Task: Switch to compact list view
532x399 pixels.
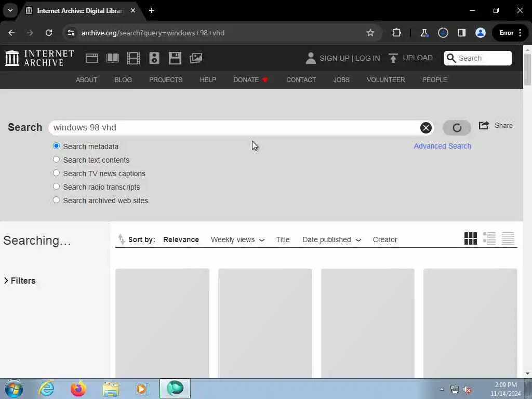Action: tap(508, 238)
